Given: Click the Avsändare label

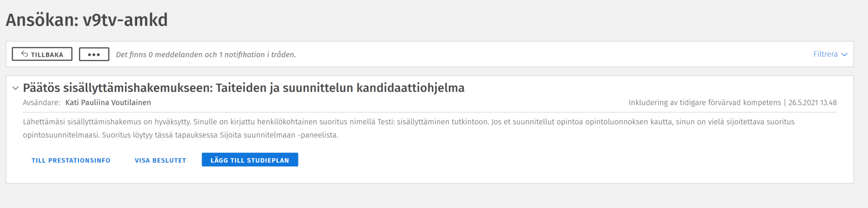Looking at the screenshot, I should click(x=41, y=103).
